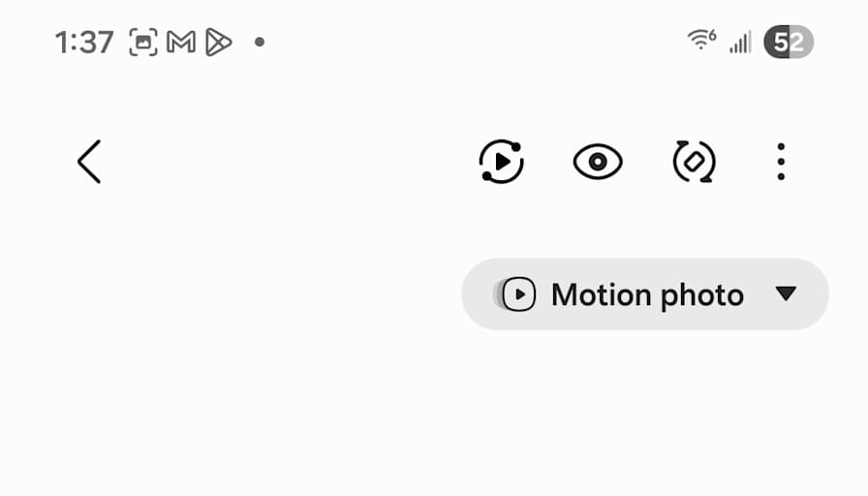Tap the Google Play Store notification icon
The height and width of the screenshot is (496, 868).
point(218,42)
